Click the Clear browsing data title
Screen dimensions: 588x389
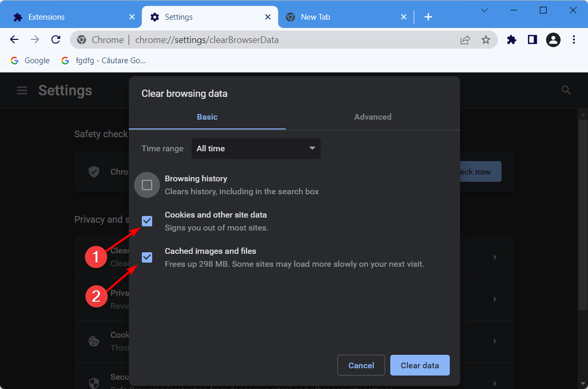(x=184, y=94)
